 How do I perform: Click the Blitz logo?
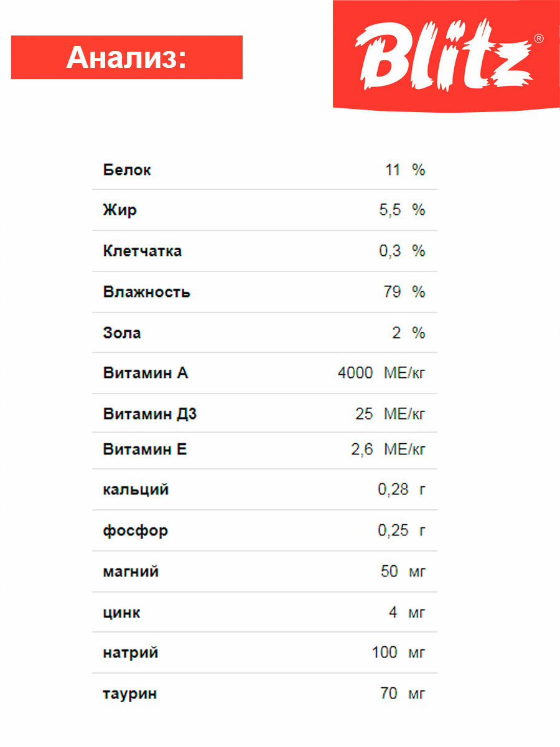point(446,55)
